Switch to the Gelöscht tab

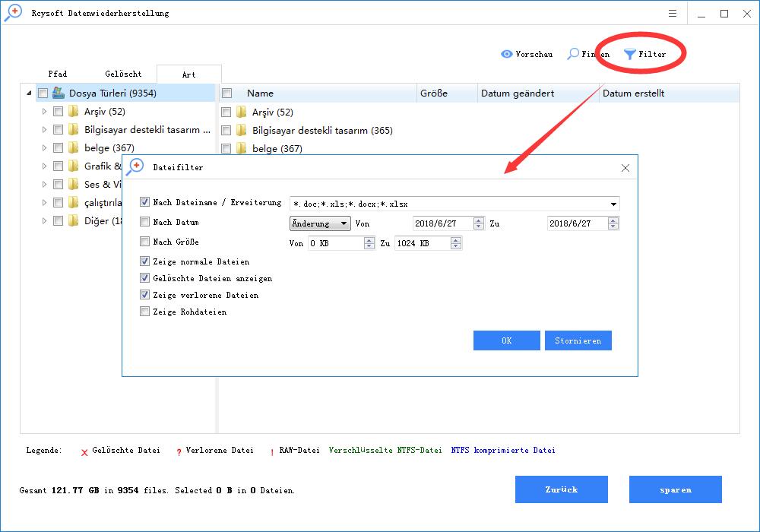point(123,74)
